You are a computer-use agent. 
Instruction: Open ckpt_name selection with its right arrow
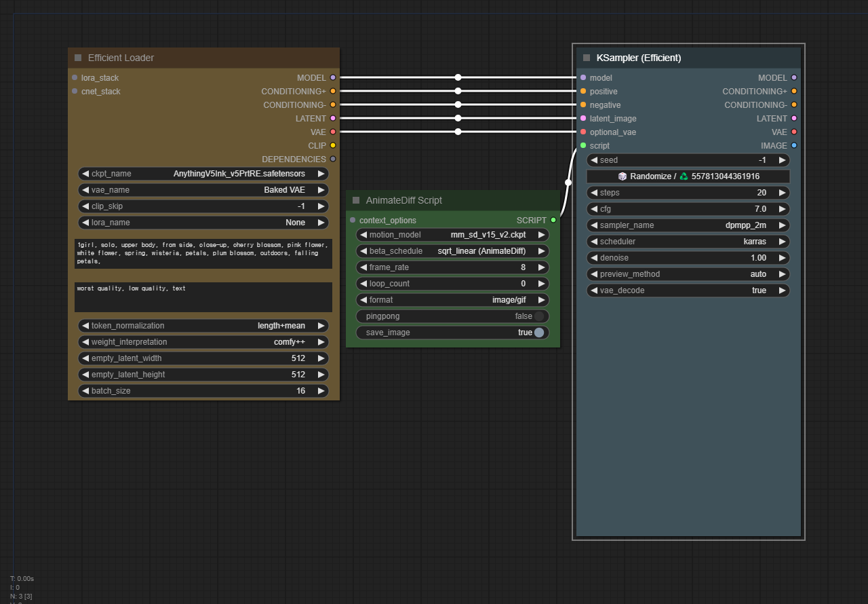[x=322, y=174]
